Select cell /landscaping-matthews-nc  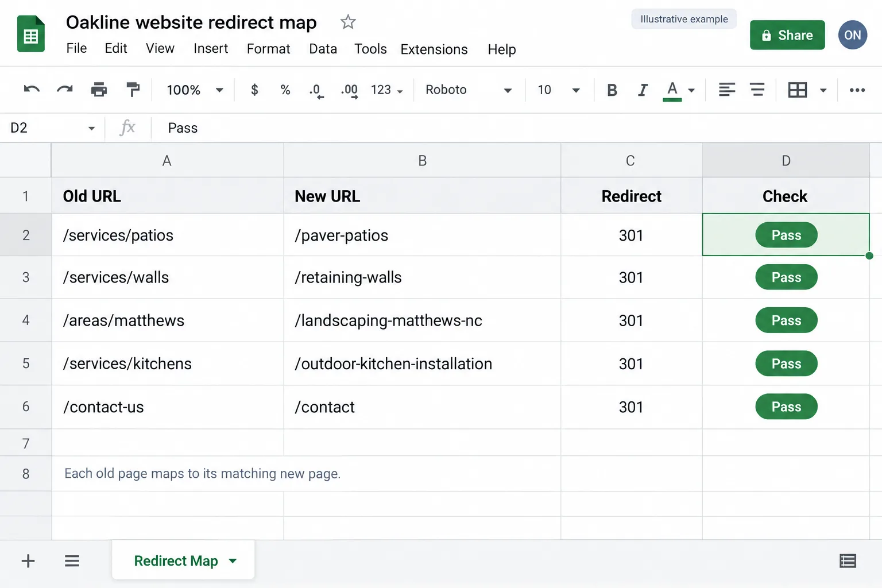pos(422,320)
